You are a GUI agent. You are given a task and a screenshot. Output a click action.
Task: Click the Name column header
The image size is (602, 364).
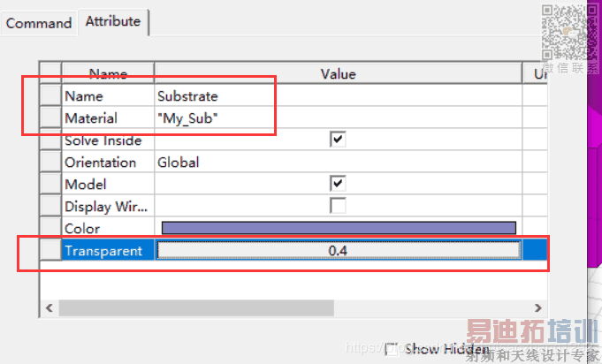(x=108, y=74)
